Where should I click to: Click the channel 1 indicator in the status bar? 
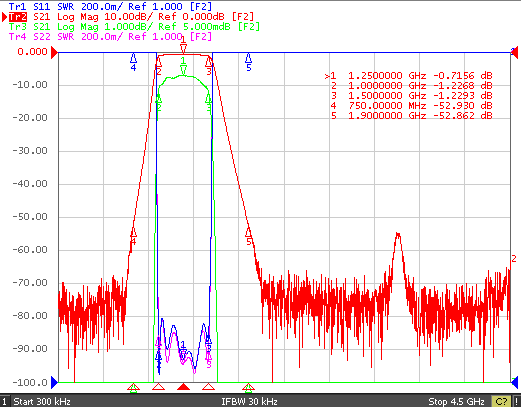(4, 401)
